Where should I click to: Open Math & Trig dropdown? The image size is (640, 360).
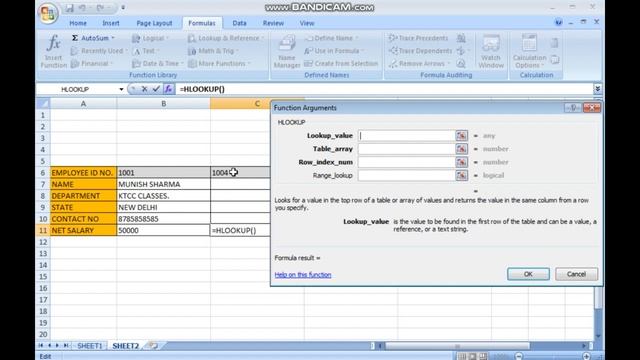tap(213, 51)
